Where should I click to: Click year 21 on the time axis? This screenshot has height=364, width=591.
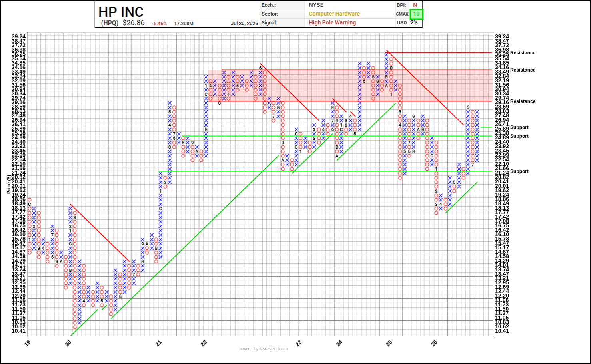click(159, 343)
